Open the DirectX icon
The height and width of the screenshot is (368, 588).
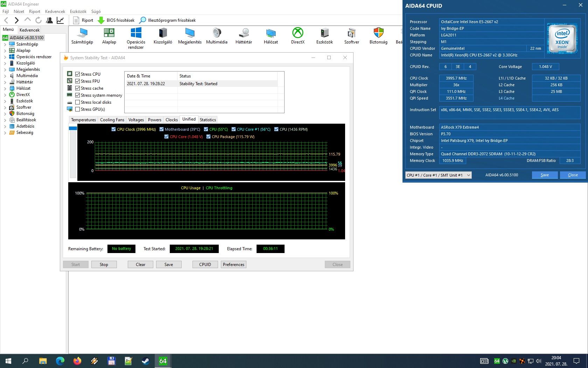pos(298,33)
